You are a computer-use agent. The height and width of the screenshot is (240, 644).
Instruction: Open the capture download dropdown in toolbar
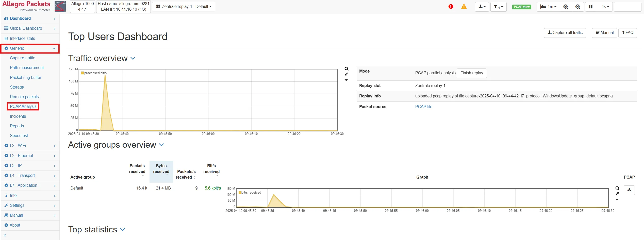[482, 7]
